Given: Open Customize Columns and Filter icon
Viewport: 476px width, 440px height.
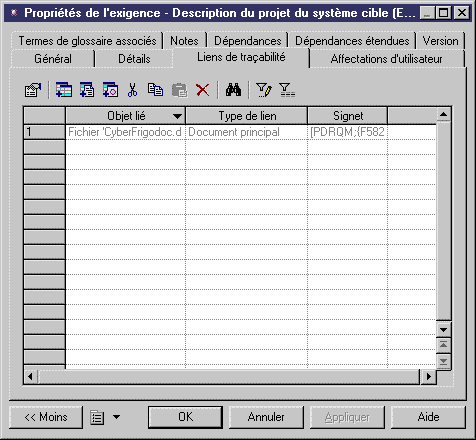Looking at the screenshot, I should (264, 90).
